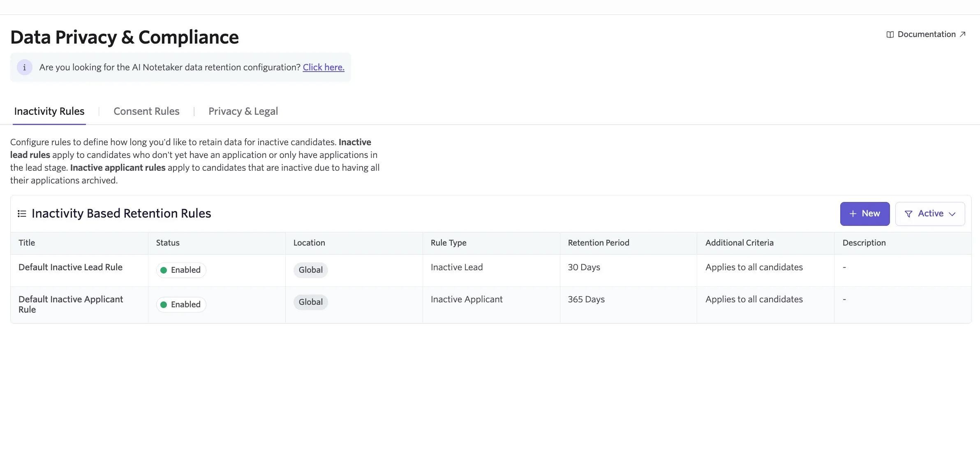The width and height of the screenshot is (980, 464).
Task: Click the Enabled badge for Default Inactive Applicant Rule
Action: coord(181,304)
